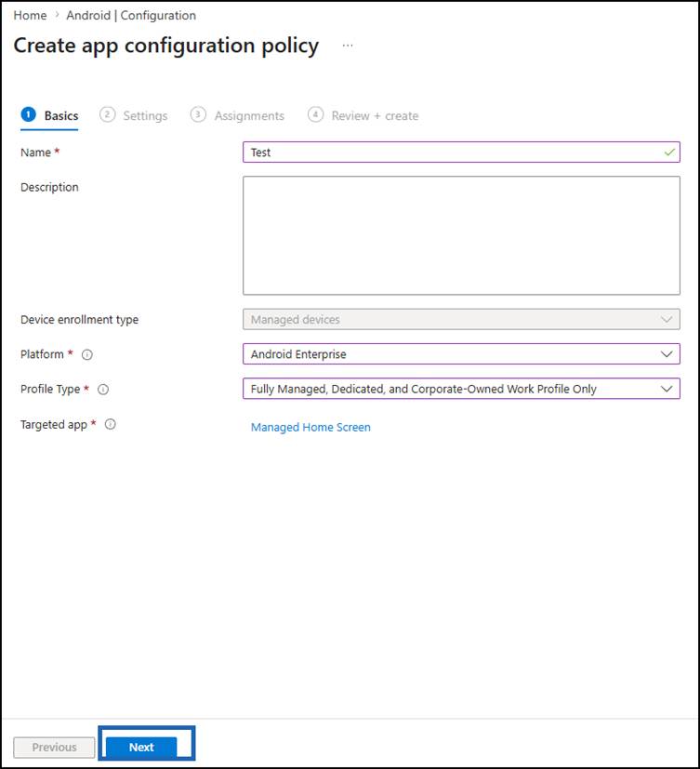Switch to the Assignments step tab
The image size is (700, 769).
pyautogui.click(x=237, y=115)
